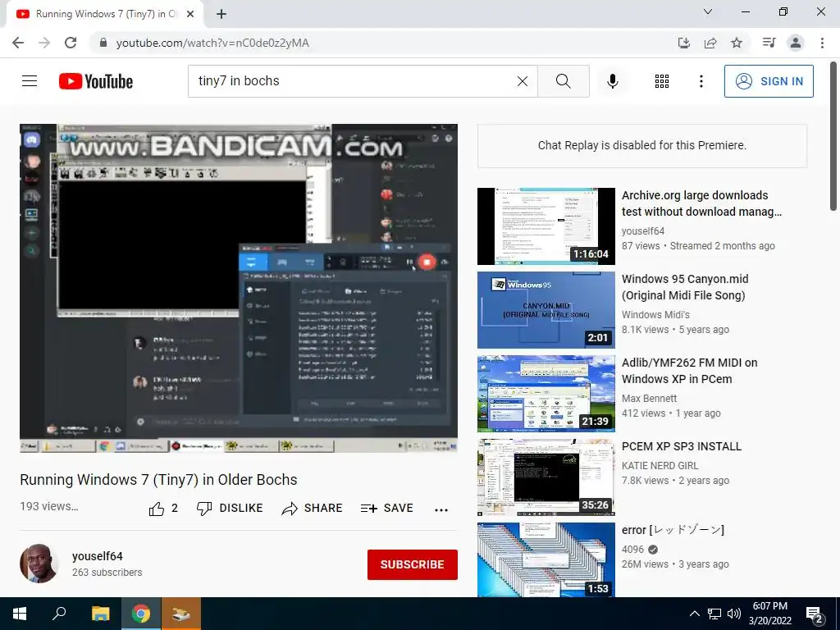Click the SHARE button
This screenshot has width=840, height=630.
tap(312, 509)
